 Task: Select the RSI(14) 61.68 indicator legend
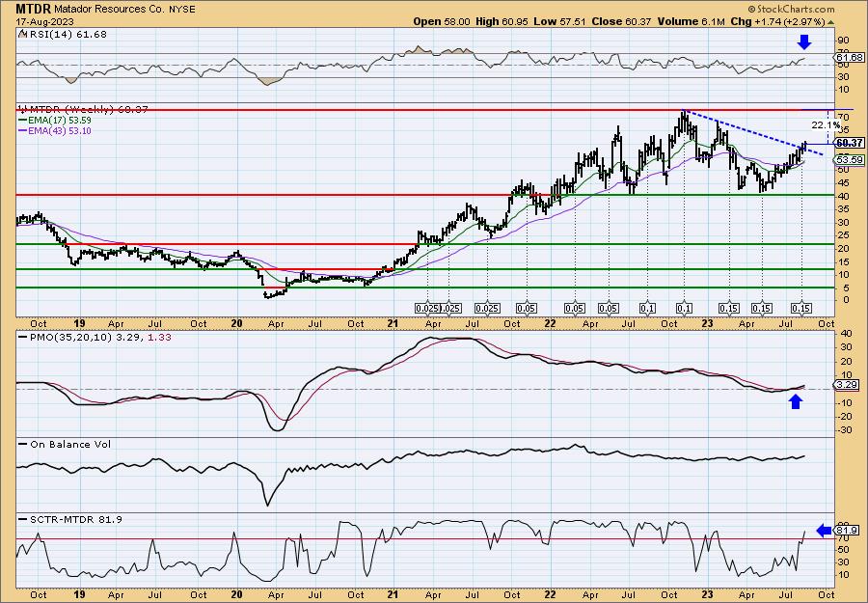(63, 35)
